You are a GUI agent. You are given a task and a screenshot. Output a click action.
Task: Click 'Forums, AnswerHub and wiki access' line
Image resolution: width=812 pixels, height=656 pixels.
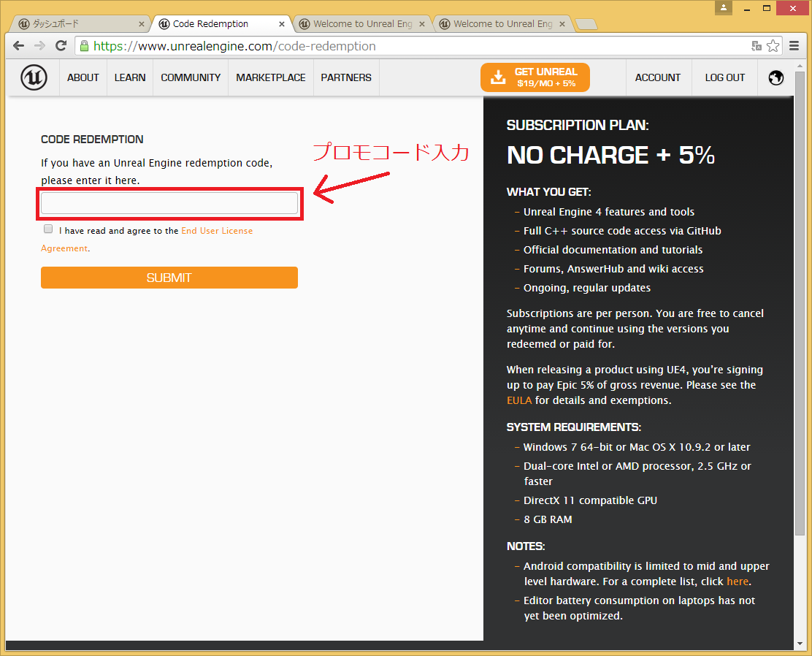coord(613,268)
